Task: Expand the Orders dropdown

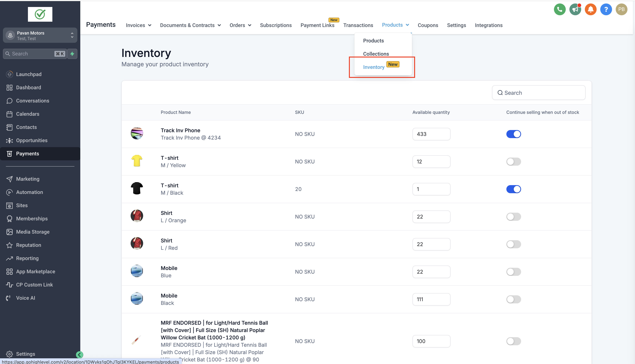Action: tap(240, 25)
